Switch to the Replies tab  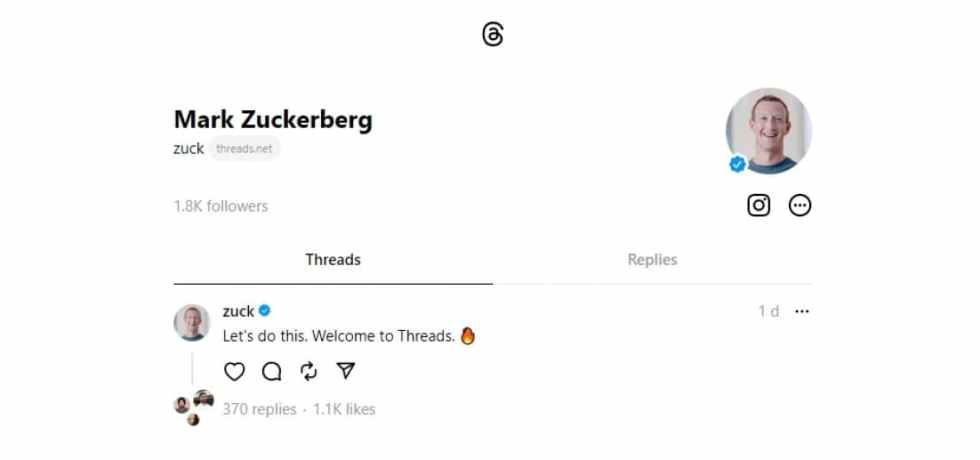pos(652,260)
